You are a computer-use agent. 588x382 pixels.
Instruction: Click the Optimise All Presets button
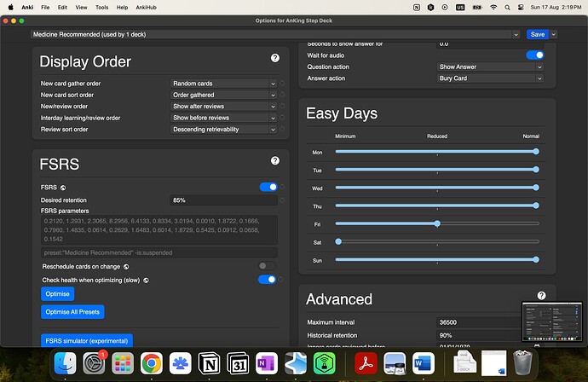pos(72,312)
